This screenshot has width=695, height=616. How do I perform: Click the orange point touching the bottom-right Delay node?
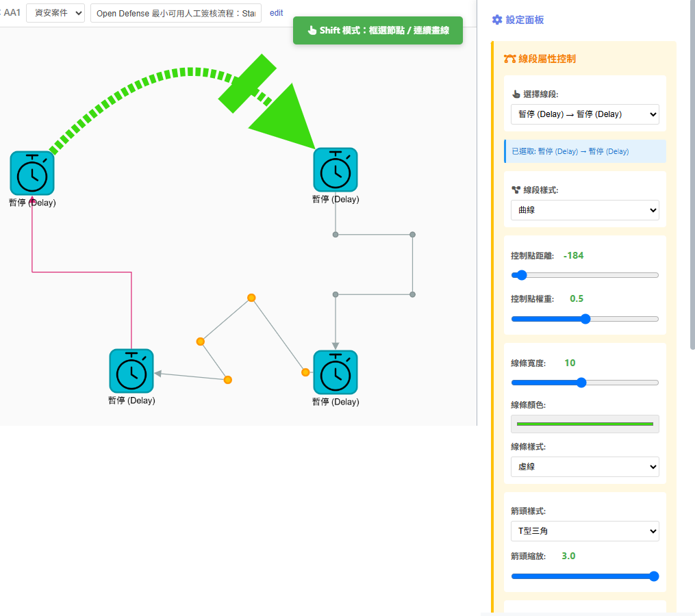305,372
